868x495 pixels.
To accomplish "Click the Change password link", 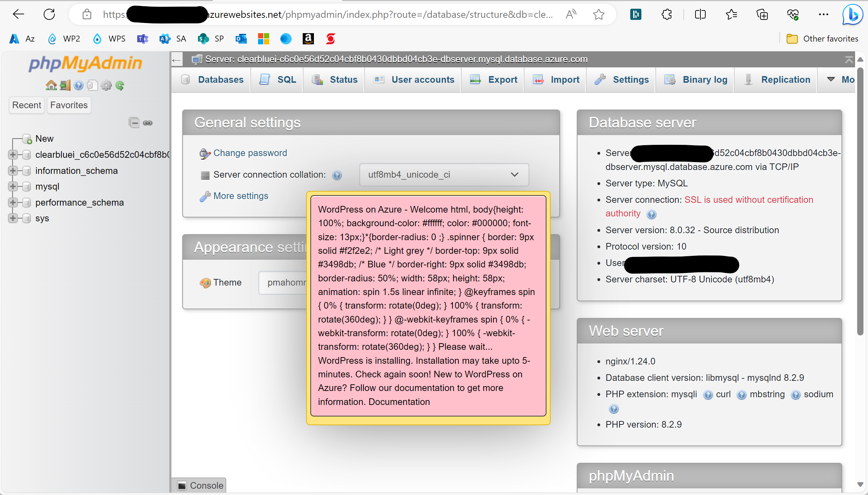I will [250, 153].
